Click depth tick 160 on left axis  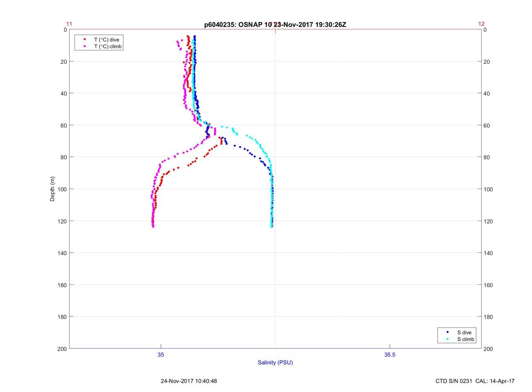coord(63,285)
